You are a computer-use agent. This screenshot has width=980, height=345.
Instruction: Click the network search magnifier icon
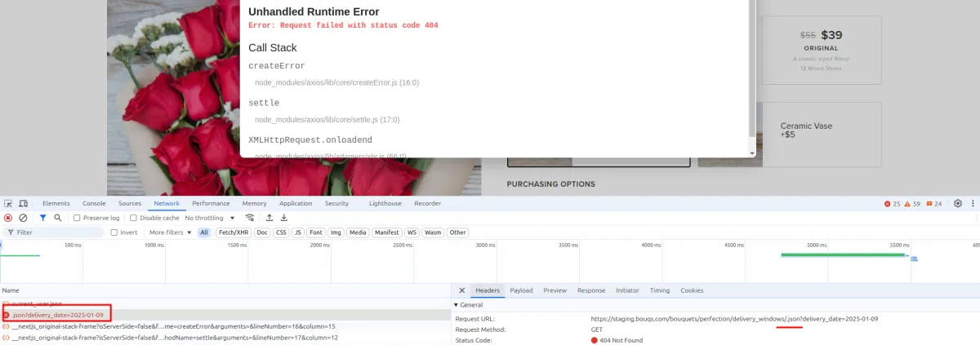point(57,218)
